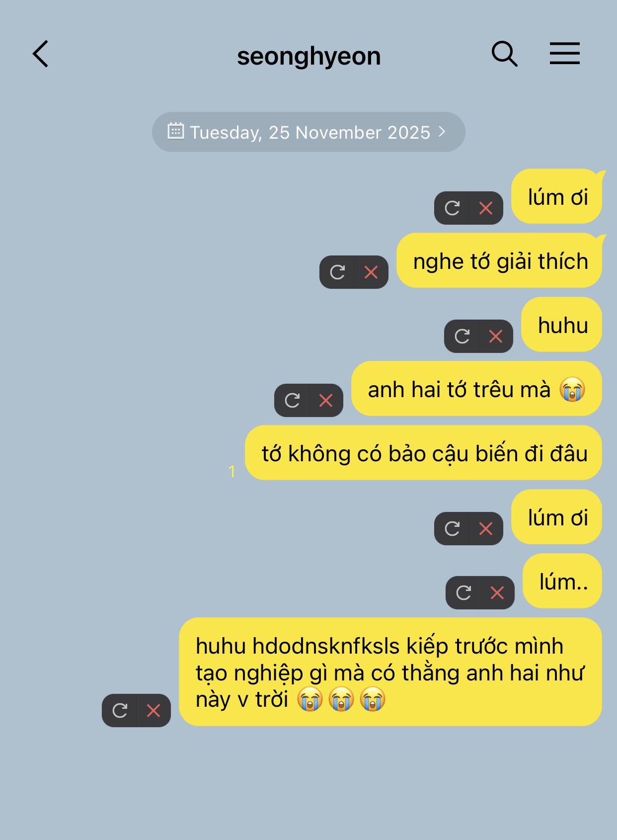
Task: Resend the "huhu" message
Action: point(462,336)
